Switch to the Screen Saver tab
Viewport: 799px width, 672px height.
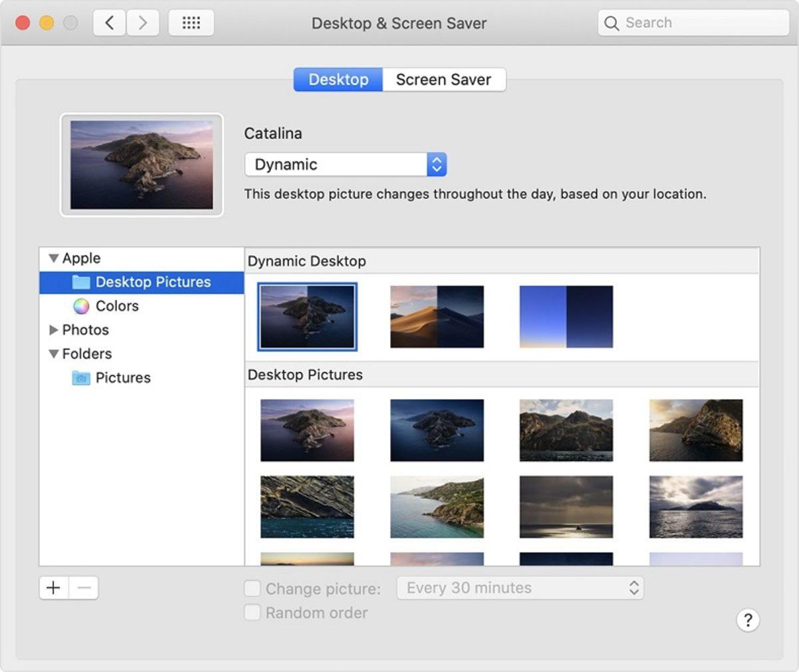443,79
